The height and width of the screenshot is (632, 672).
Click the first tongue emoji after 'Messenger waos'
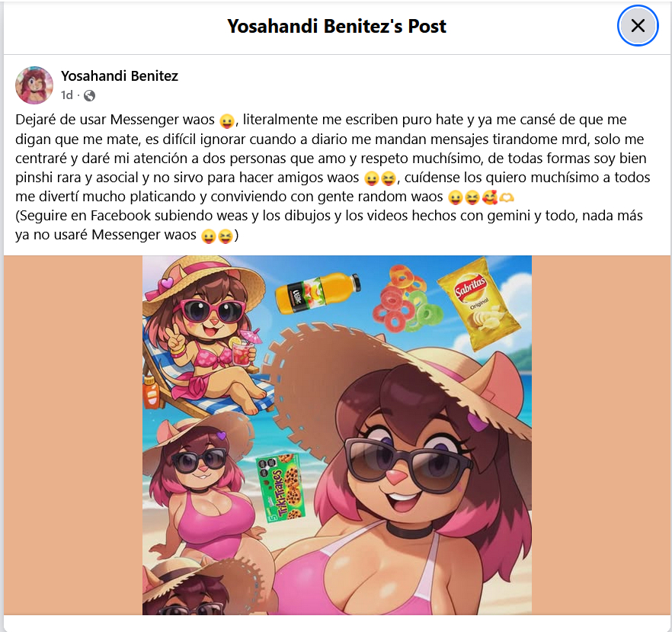coord(227,121)
